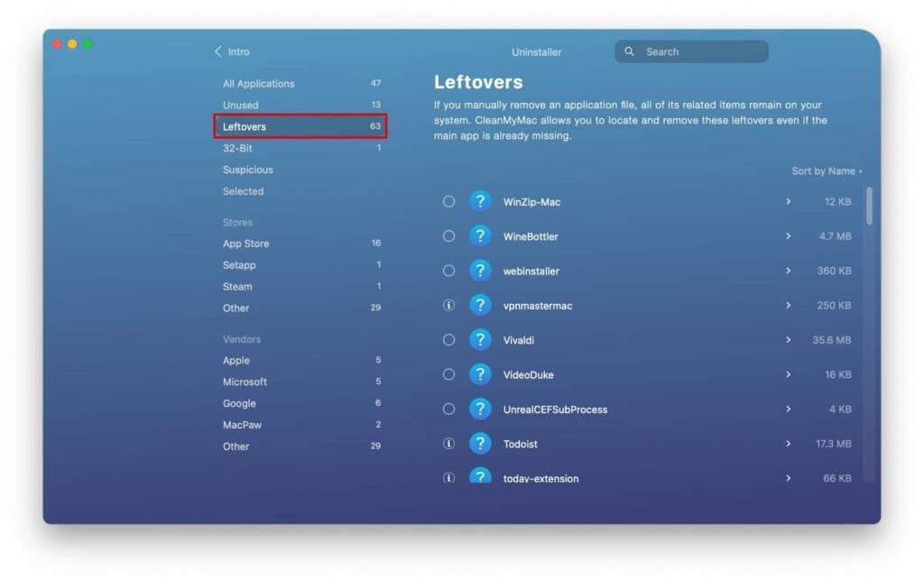Expand today-extension details chevron
Screen dimensions: 924x581
point(788,478)
